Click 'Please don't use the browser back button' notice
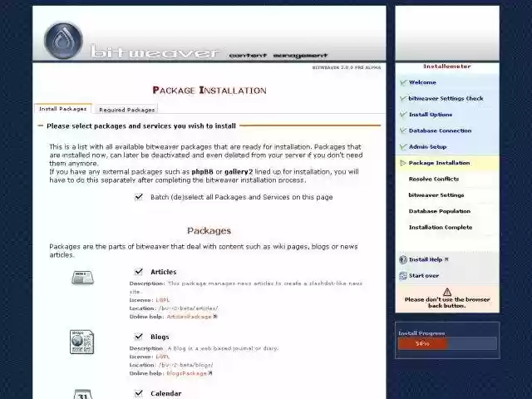The width and height of the screenshot is (532, 399). pos(447,303)
